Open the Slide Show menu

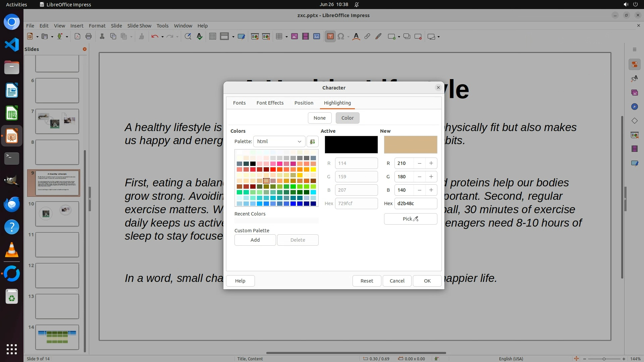click(x=139, y=25)
